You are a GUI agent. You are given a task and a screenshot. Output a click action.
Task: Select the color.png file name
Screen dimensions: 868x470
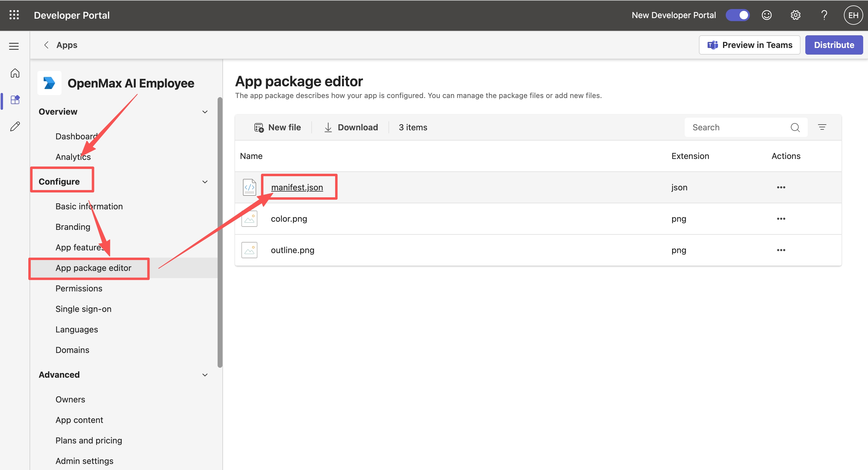coord(289,219)
